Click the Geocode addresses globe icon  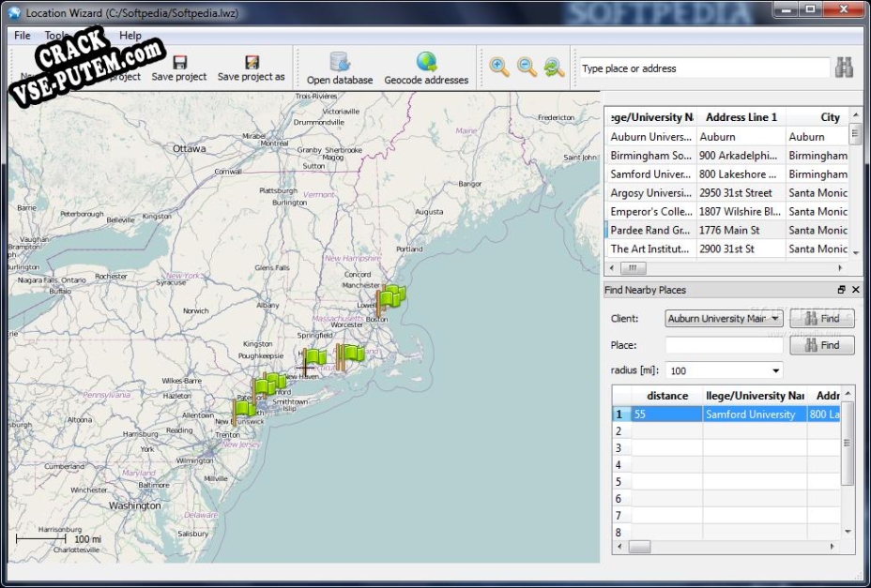click(426, 63)
